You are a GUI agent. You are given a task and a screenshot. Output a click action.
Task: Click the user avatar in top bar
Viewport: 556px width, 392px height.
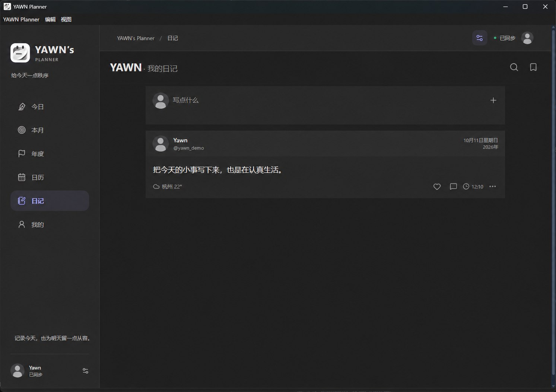[527, 38]
